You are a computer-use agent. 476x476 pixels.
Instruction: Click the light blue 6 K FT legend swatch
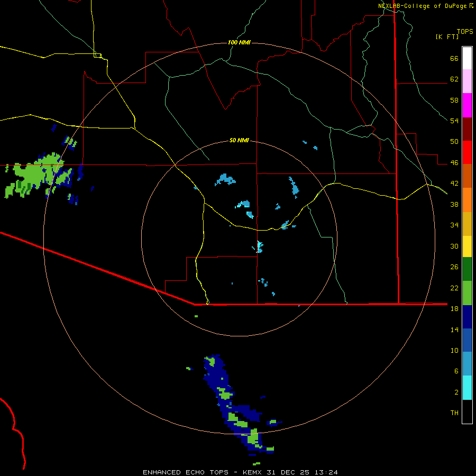click(x=467, y=364)
